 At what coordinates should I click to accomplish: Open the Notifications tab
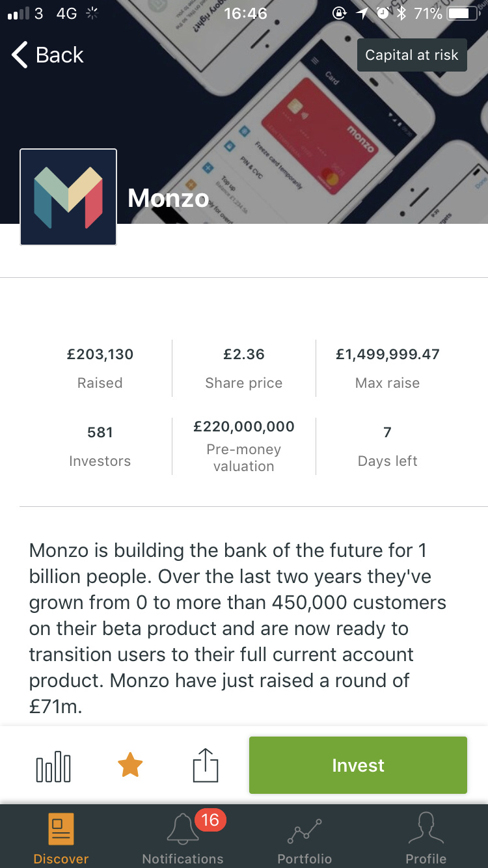pyautogui.click(x=182, y=839)
